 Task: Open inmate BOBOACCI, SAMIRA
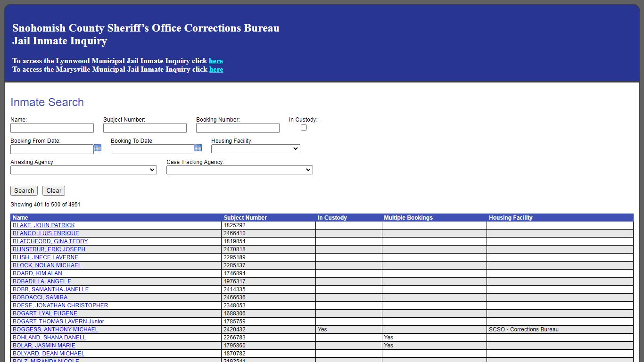point(40,297)
